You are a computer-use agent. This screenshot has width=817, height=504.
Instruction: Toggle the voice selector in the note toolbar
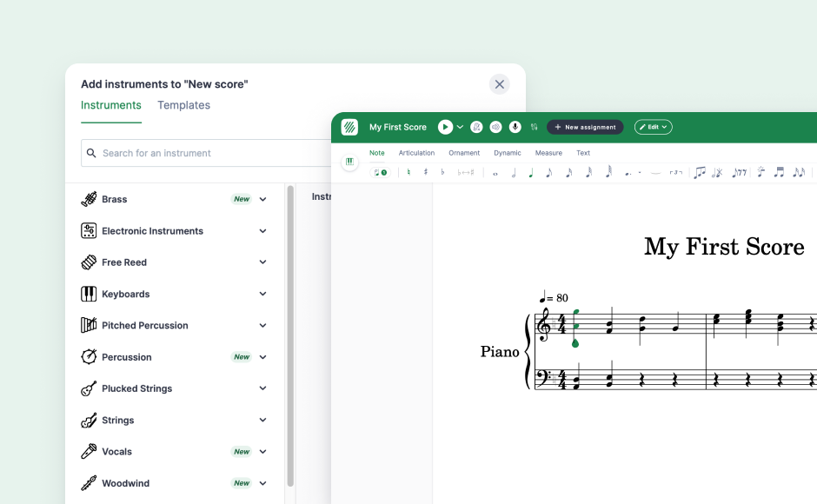point(381,172)
